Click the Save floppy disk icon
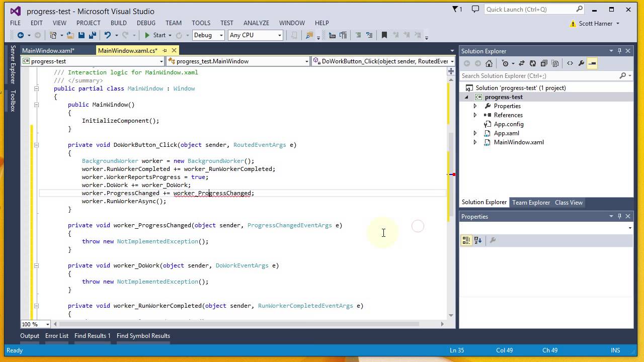 81,35
